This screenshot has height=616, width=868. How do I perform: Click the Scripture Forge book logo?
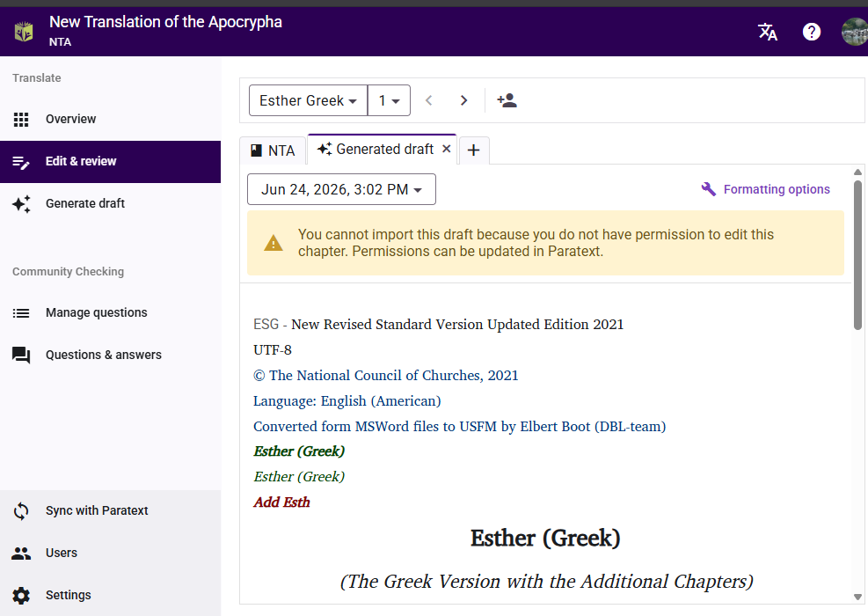(x=24, y=32)
